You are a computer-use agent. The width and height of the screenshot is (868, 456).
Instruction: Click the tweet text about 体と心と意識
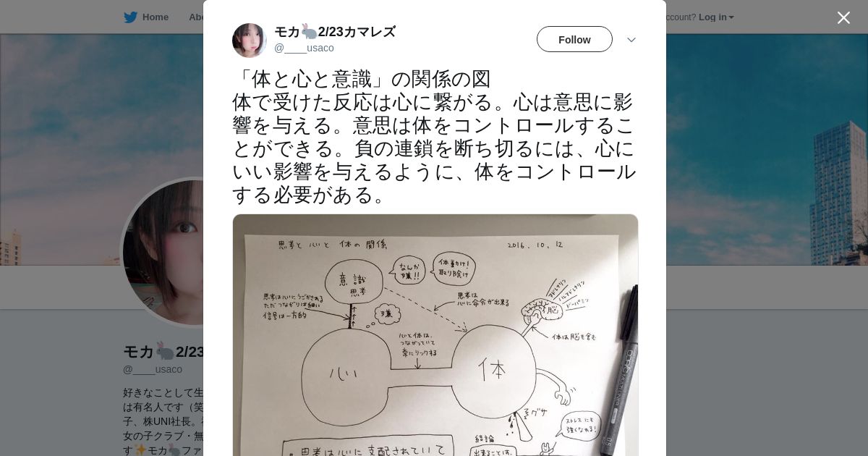click(x=434, y=137)
